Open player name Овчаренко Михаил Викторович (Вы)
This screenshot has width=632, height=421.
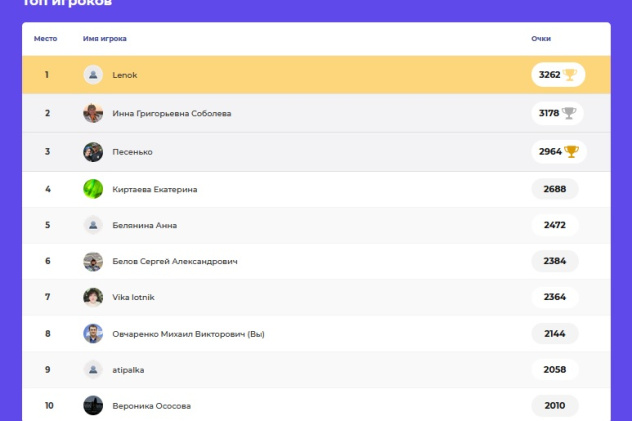(188, 333)
